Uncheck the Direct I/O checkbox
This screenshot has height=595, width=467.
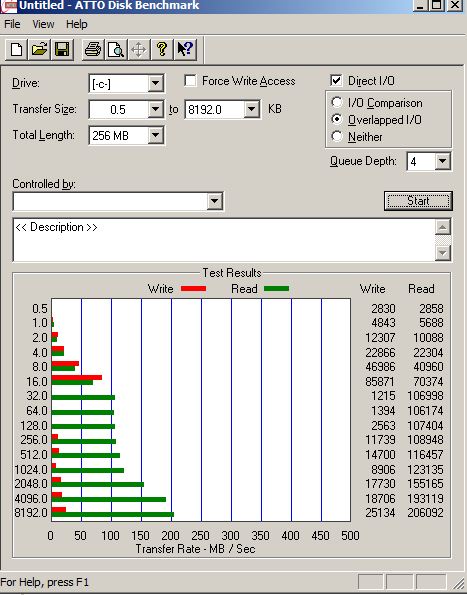click(x=336, y=80)
